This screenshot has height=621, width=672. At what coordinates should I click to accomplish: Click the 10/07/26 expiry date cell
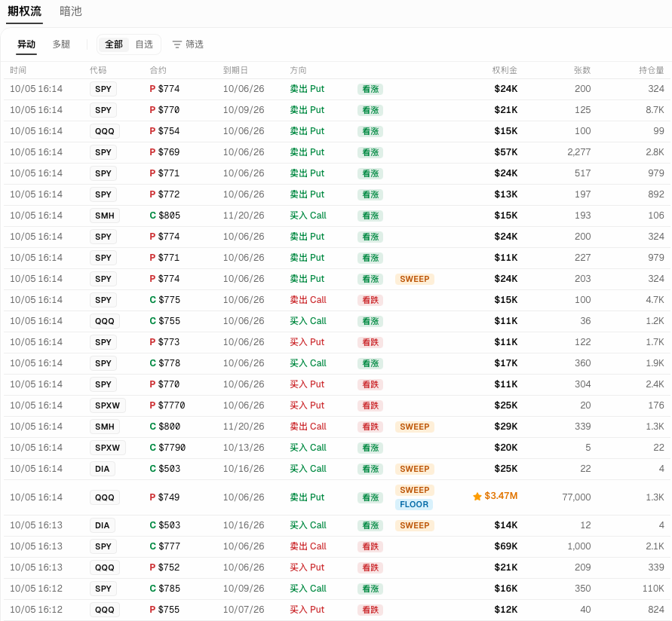[244, 610]
